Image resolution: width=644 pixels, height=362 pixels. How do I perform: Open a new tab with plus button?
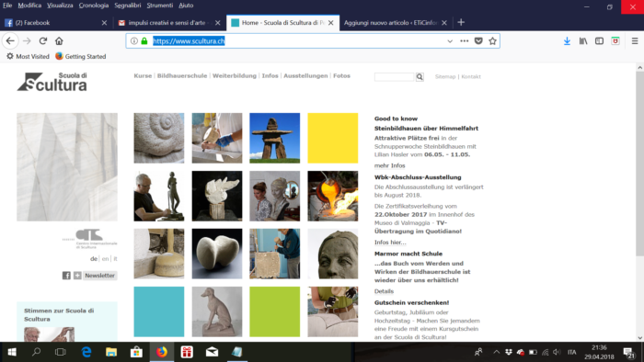pos(461,22)
